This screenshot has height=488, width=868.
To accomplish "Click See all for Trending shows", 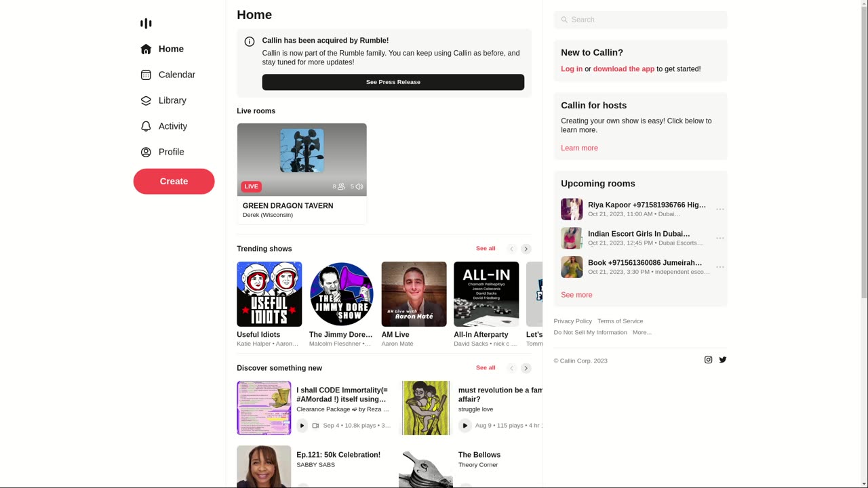I will click(x=486, y=248).
